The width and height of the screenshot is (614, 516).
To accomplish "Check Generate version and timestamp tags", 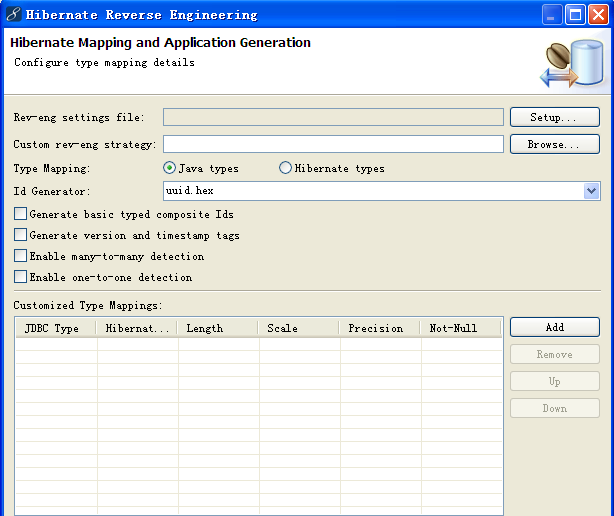I will point(20,235).
